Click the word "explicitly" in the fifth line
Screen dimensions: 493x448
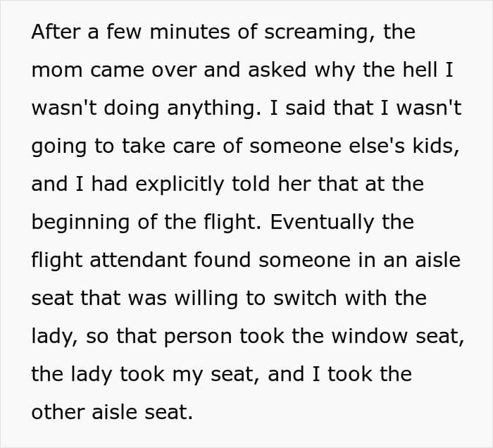point(180,185)
